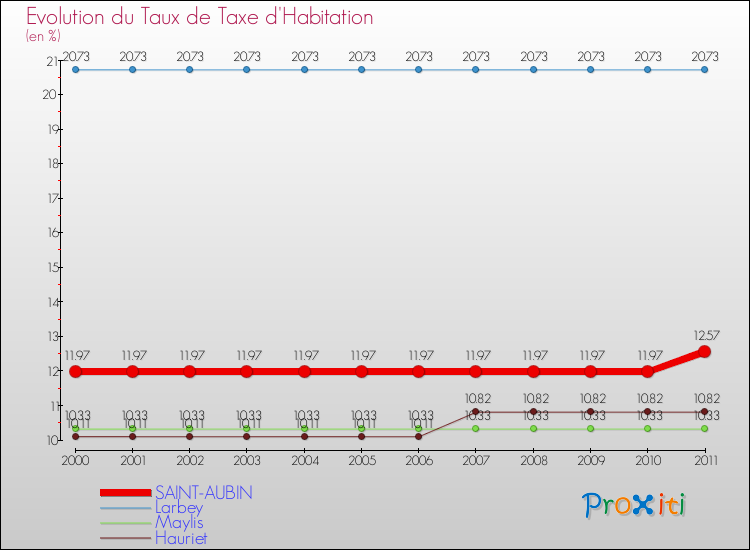
Task: Click the '10.82' label above 2011
Action: point(706,398)
